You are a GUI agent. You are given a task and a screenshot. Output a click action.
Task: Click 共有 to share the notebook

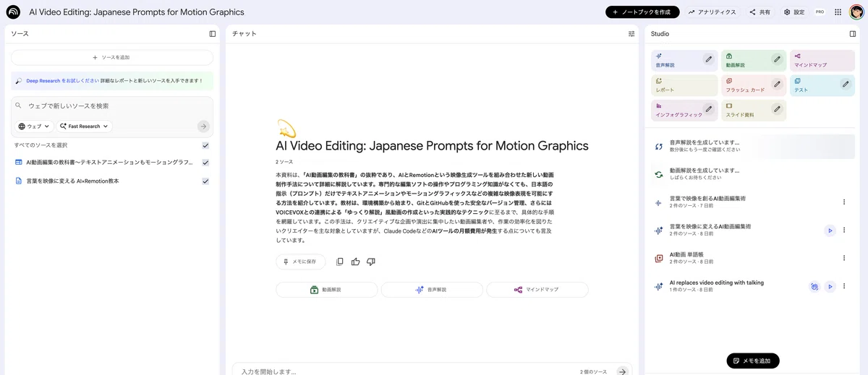(x=760, y=12)
